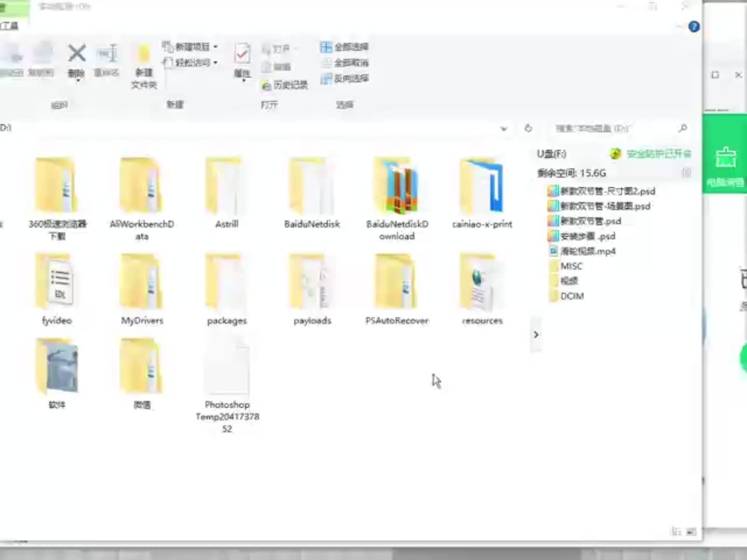Expand the right chevron arrow beside the folders
Screen dimensions: 747x560
tap(536, 334)
